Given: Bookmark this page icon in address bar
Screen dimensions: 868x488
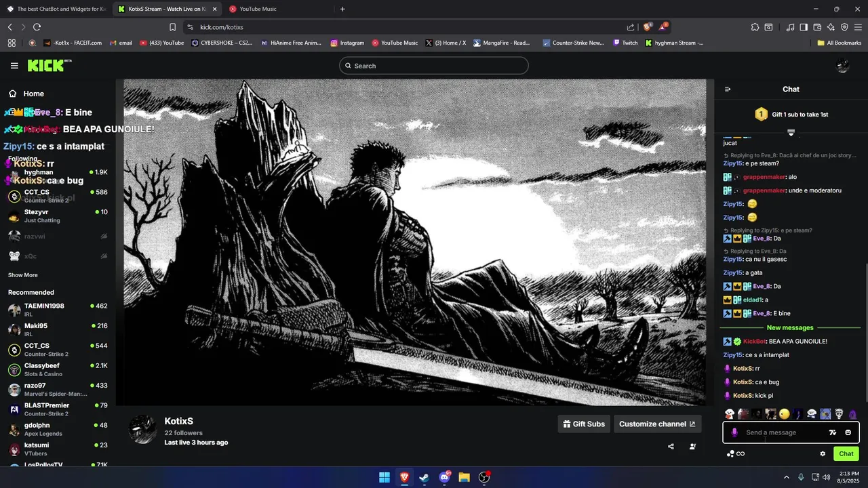Looking at the screenshot, I should 172,27.
